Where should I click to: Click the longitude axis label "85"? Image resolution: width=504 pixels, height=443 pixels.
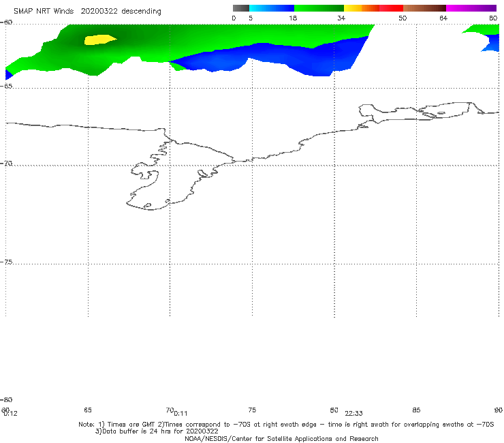(x=416, y=410)
